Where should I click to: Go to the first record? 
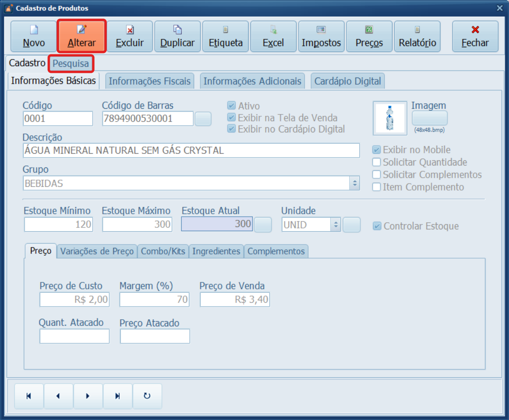pos(29,396)
